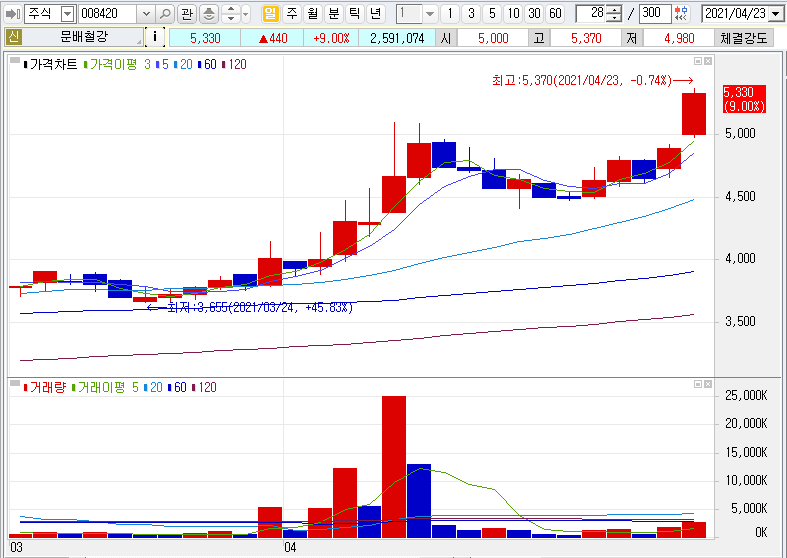Open the 2021/04/23 date dropdown
This screenshot has height=558, width=787.
click(776, 14)
